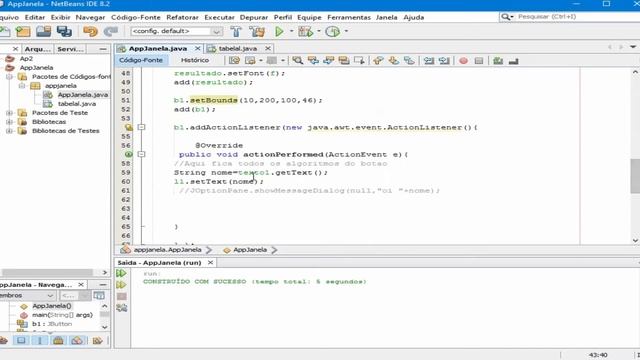Open the Membros dropdown in Navigator

[27, 295]
